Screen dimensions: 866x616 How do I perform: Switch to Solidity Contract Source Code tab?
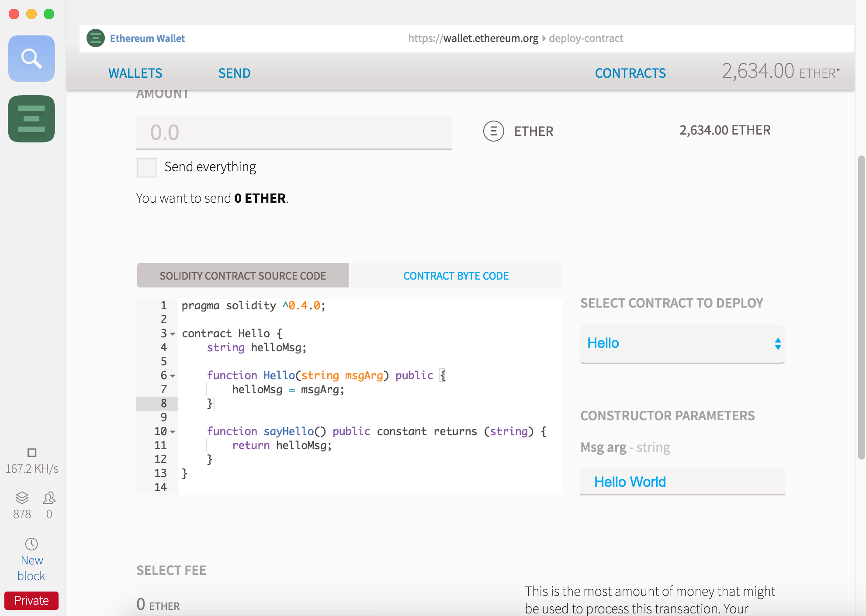243,276
